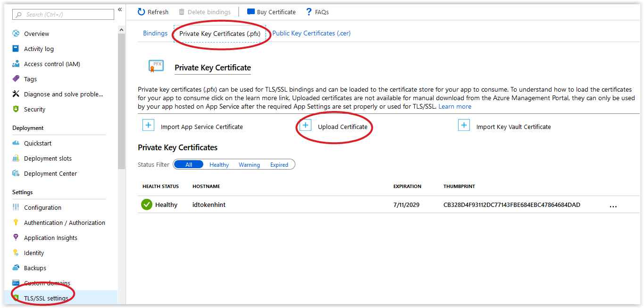Image resolution: width=644 pixels, height=308 pixels.
Task: Collapse the sidebar with double chevron
Action: (120, 9)
